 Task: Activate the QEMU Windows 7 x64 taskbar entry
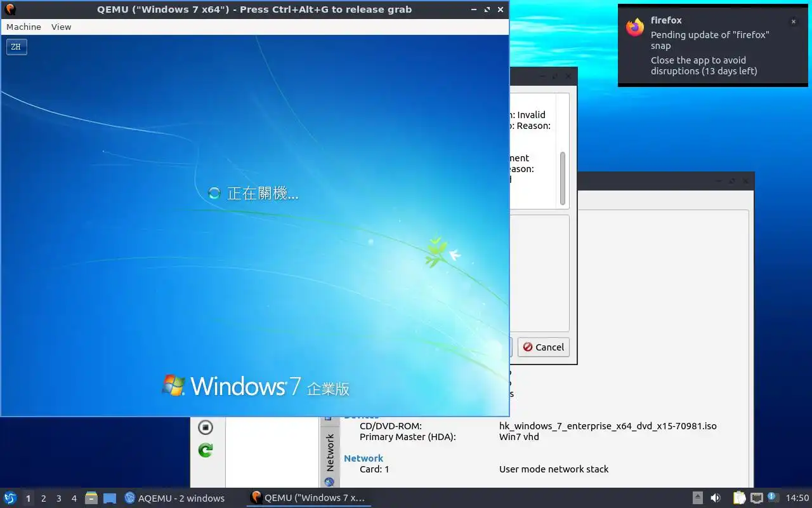tap(308, 498)
